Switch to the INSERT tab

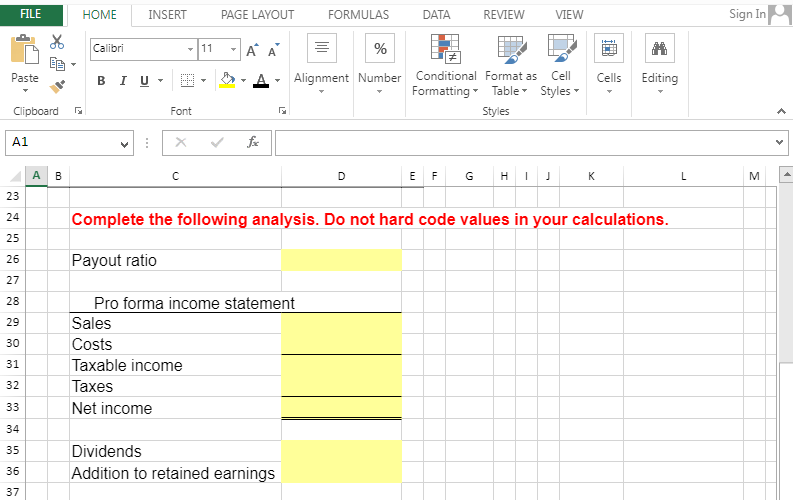(167, 15)
